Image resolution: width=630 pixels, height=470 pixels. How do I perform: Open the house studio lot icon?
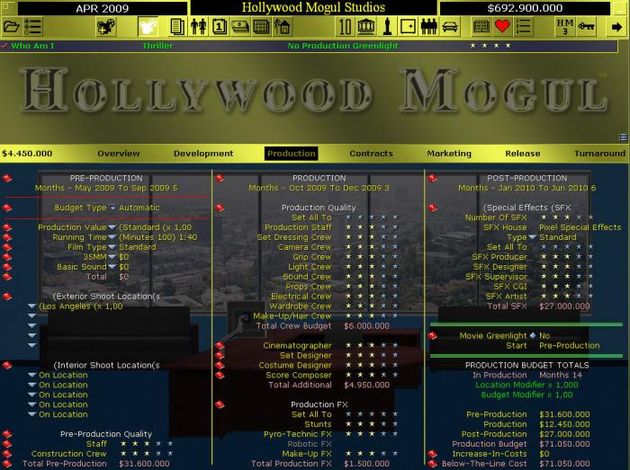[282, 27]
